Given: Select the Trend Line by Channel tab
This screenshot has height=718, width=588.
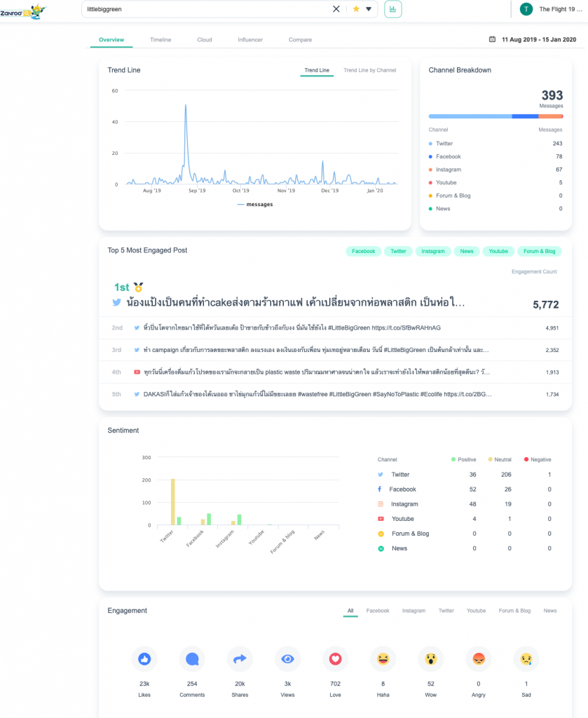Looking at the screenshot, I should (369, 70).
